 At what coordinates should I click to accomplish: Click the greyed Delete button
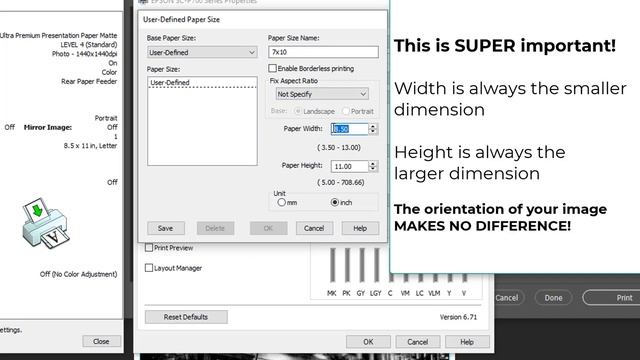click(x=216, y=228)
